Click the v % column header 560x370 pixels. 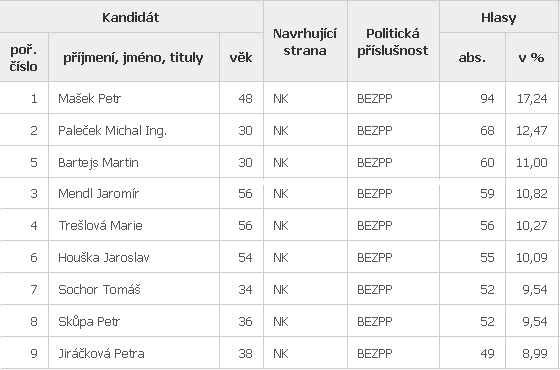tap(531, 57)
